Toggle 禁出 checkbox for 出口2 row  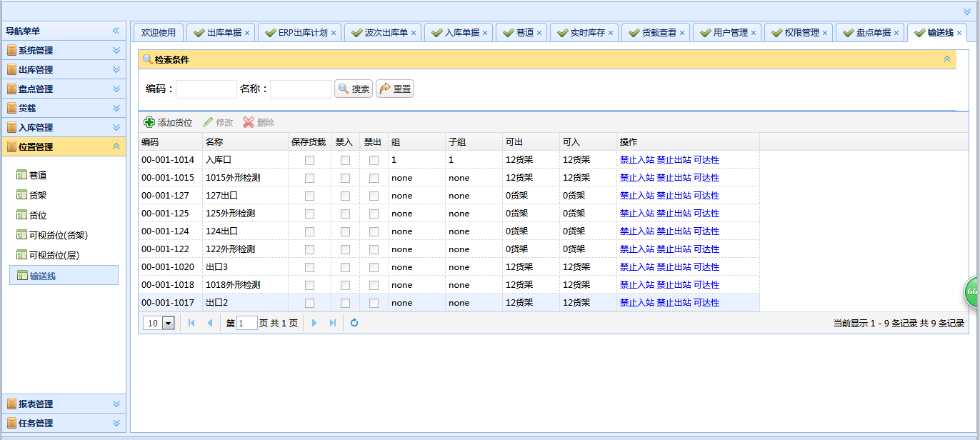click(x=374, y=303)
